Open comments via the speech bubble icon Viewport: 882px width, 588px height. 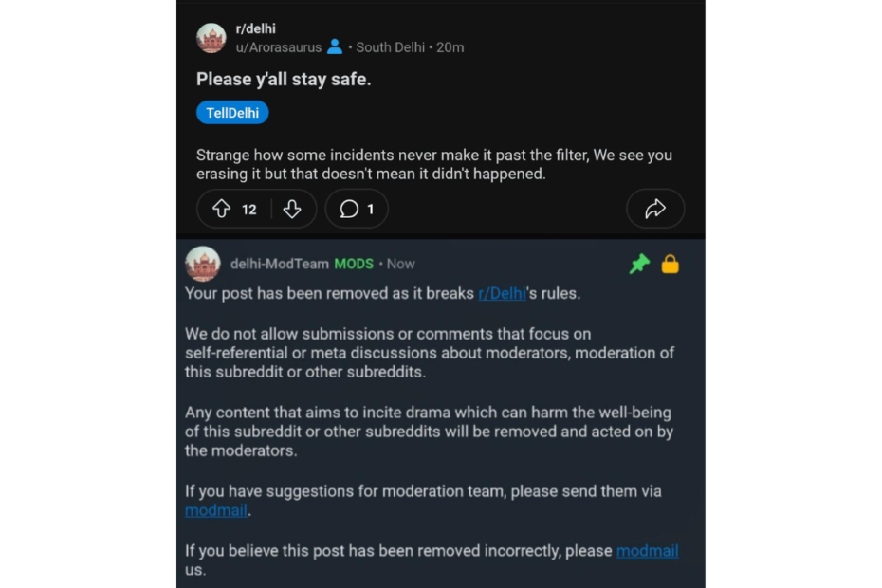349,210
